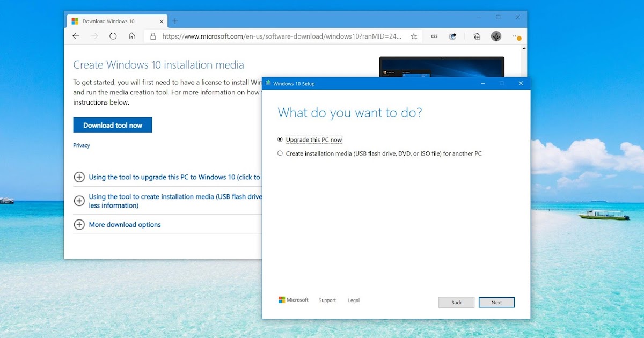Open the browser profile avatar
This screenshot has height=338, width=644.
coord(496,36)
